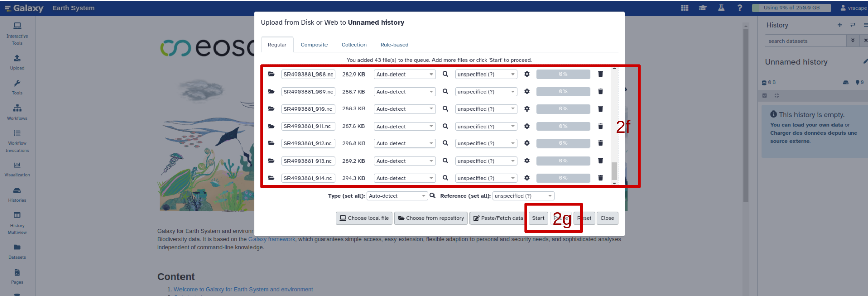The height and width of the screenshot is (296, 868).
Task: Open the Reference (set all) dropdown
Action: 523,196
